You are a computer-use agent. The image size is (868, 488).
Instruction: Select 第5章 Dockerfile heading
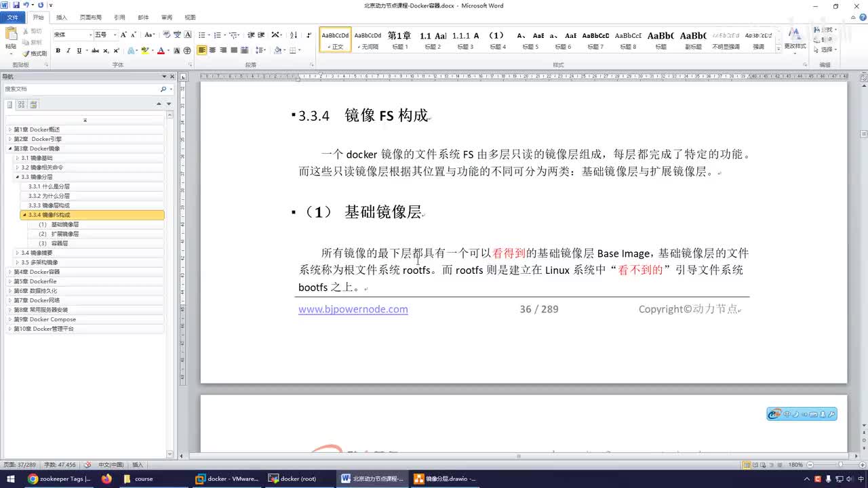35,281
